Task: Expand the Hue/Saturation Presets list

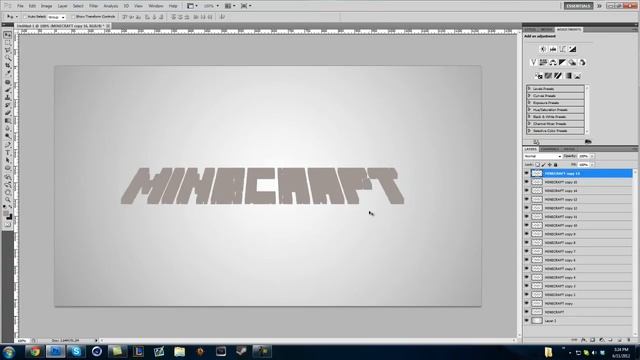Action: pos(529,109)
